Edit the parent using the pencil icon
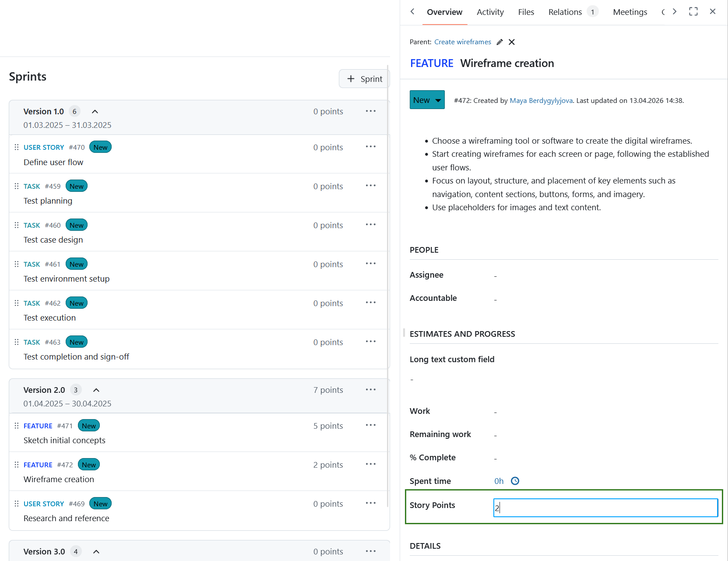 point(499,42)
